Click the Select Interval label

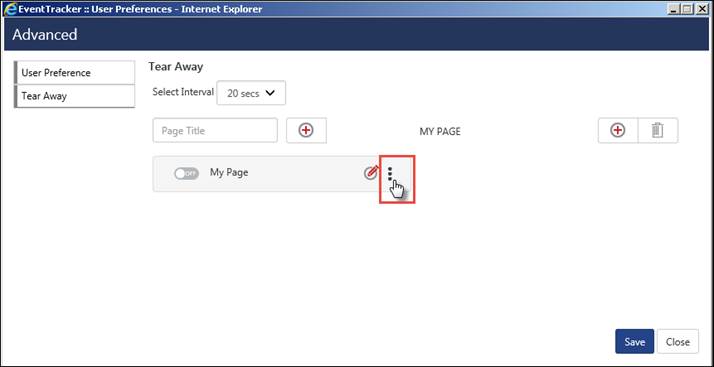click(183, 92)
